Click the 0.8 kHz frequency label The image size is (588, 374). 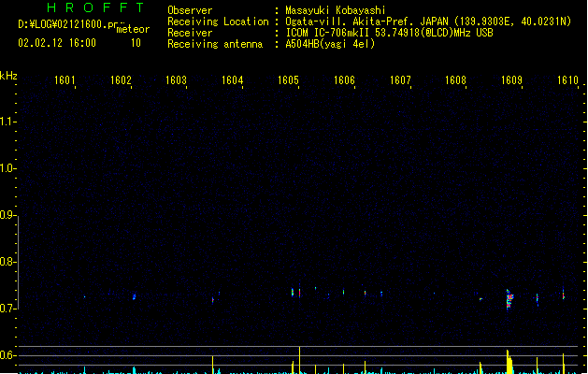click(7, 262)
